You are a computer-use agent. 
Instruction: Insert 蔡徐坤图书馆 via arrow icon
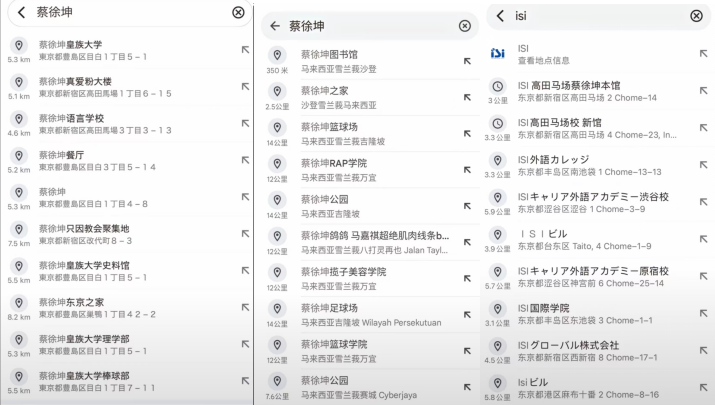[467, 61]
